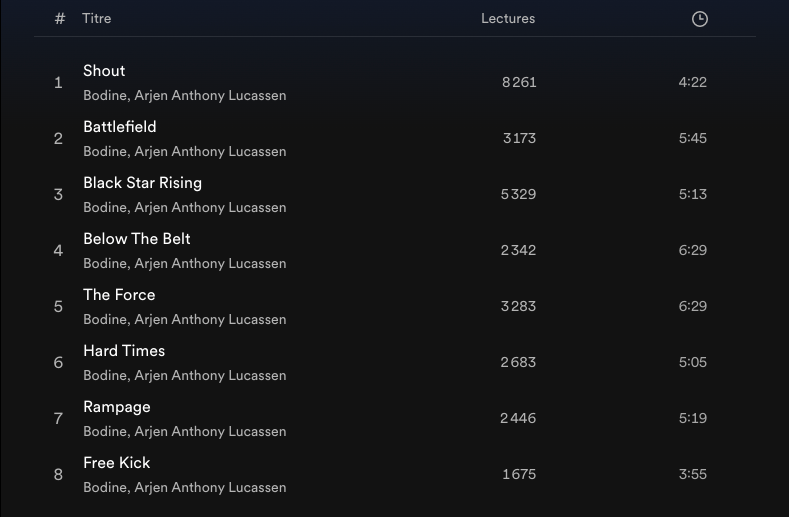This screenshot has width=789, height=517.
Task: Select the Free Kick track
Action: [x=117, y=463]
